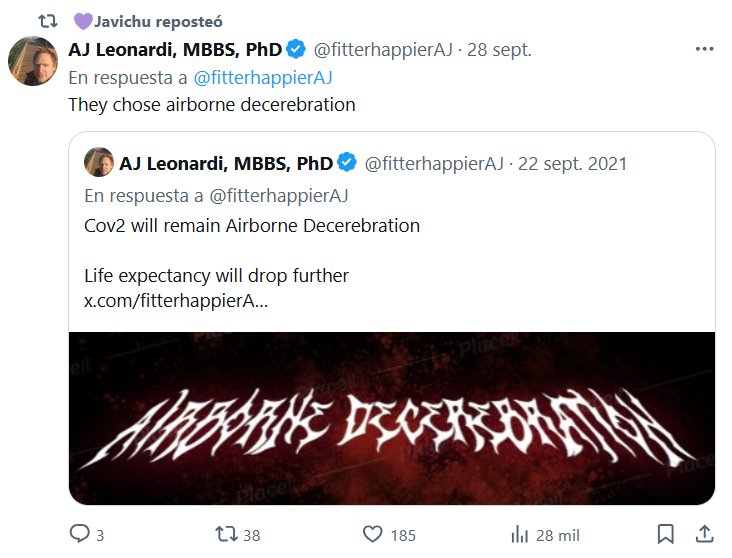Open the x.com/fitterhappierA… link
Viewport: 732px width, 558px height.
click(x=176, y=300)
